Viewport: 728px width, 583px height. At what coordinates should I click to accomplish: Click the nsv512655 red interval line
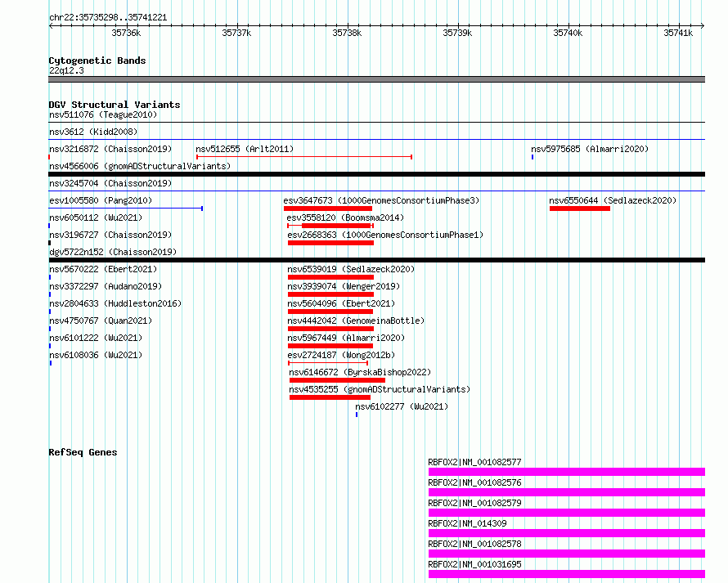tap(304, 157)
